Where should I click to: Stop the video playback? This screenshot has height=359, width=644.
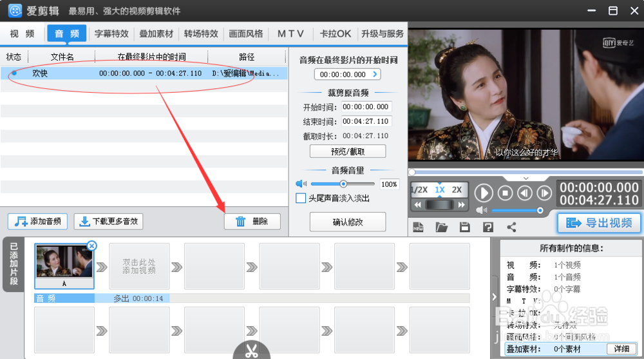tap(506, 193)
